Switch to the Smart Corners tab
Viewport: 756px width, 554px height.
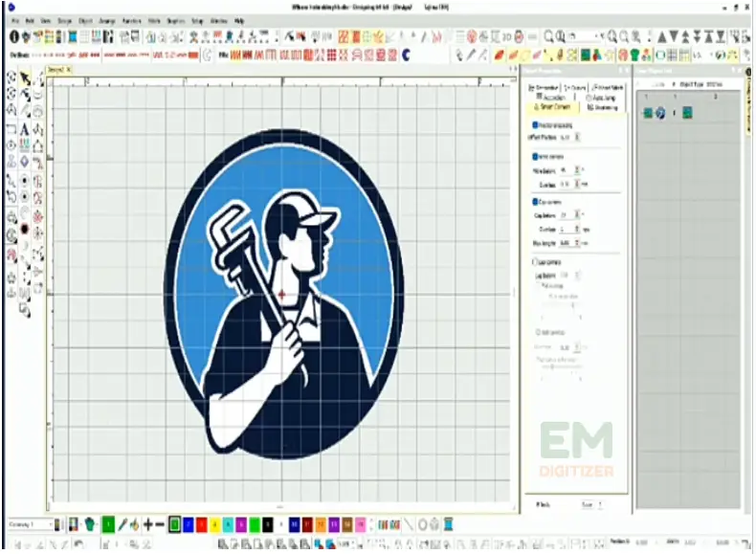pos(552,107)
